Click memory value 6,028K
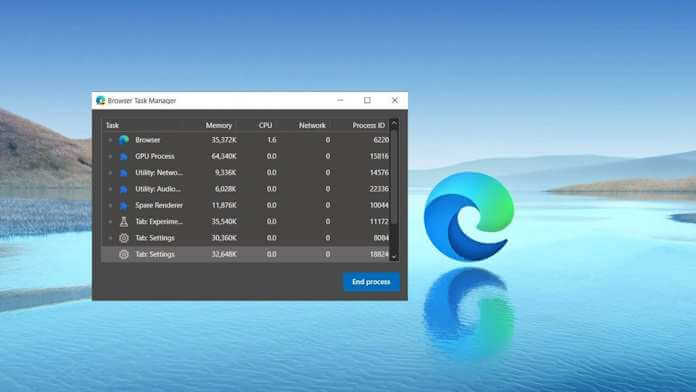The width and height of the screenshot is (696, 392). 226,189
